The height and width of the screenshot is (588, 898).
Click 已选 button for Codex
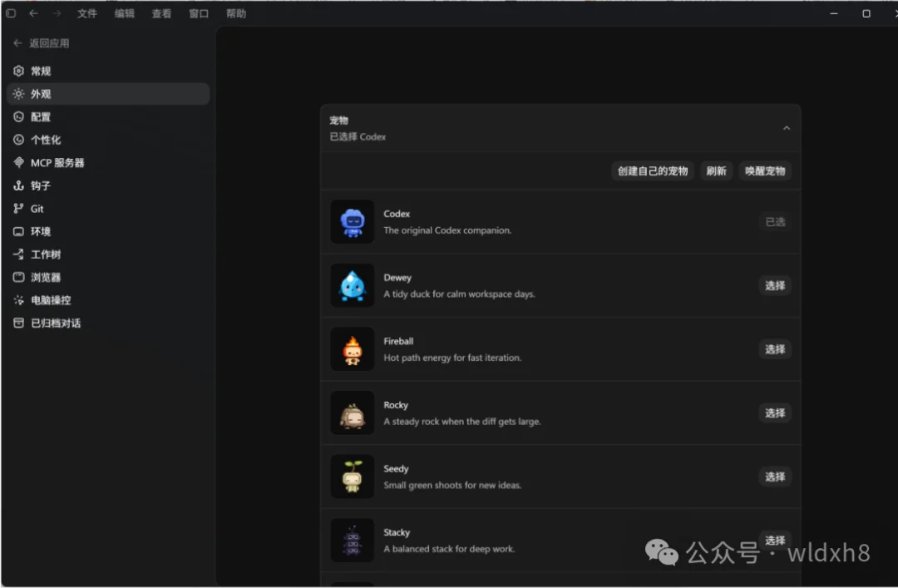(775, 222)
